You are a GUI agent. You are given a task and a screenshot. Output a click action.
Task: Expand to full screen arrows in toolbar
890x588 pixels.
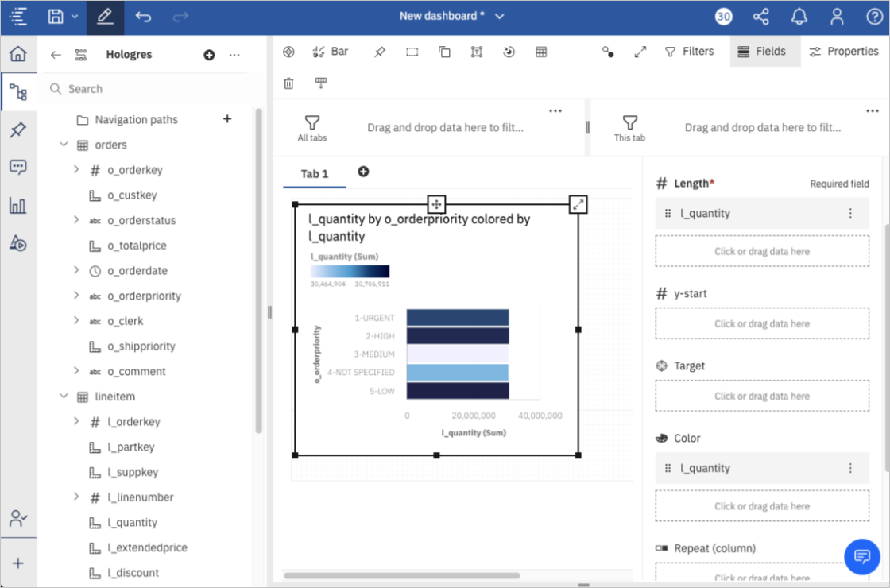pos(640,52)
